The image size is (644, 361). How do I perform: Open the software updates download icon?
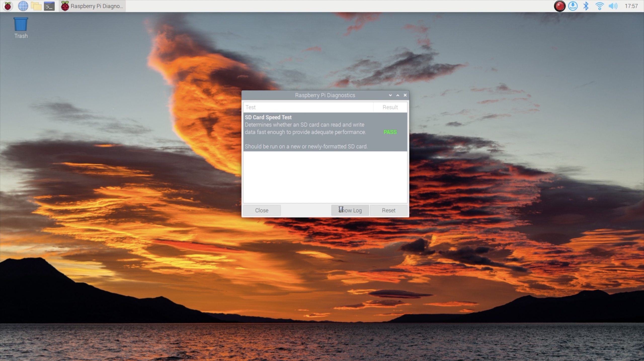pos(573,6)
